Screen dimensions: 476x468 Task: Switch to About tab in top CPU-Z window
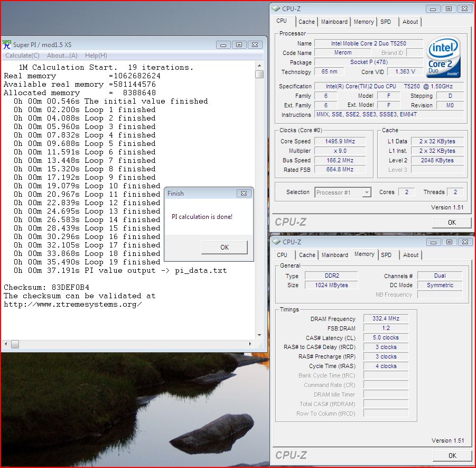pos(410,22)
